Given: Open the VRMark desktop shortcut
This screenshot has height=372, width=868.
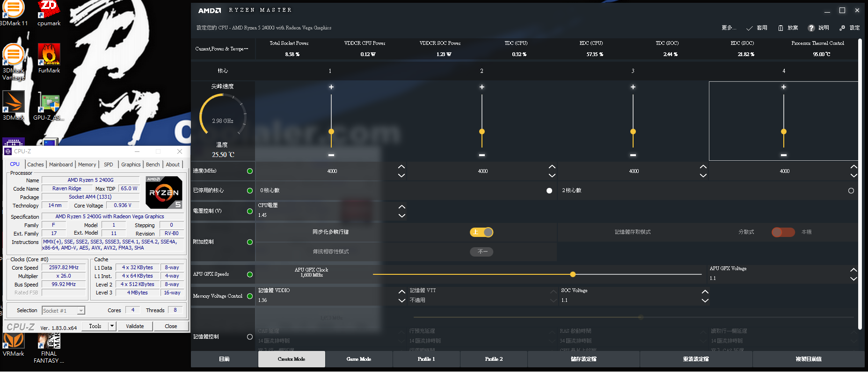Looking at the screenshot, I should (x=13, y=345).
